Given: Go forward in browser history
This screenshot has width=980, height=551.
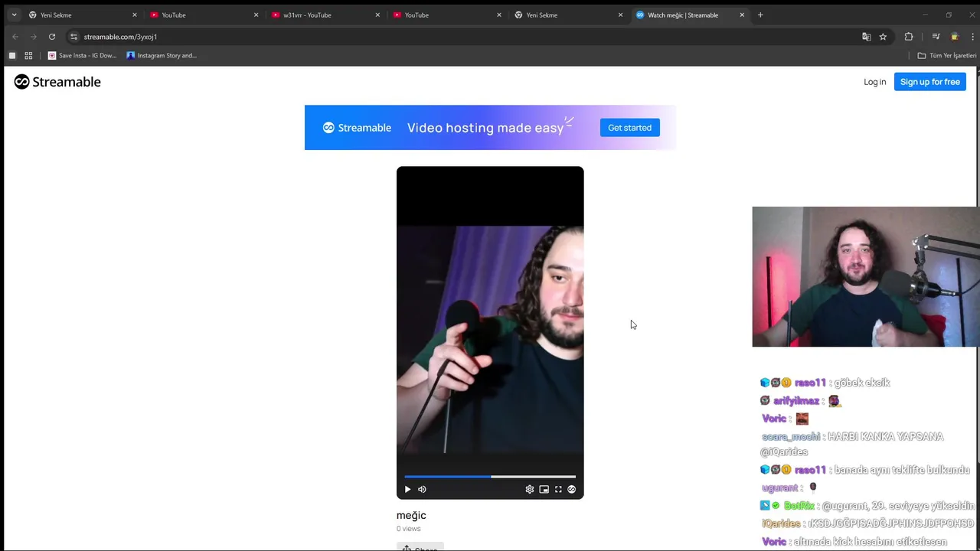Looking at the screenshot, I should tap(33, 37).
